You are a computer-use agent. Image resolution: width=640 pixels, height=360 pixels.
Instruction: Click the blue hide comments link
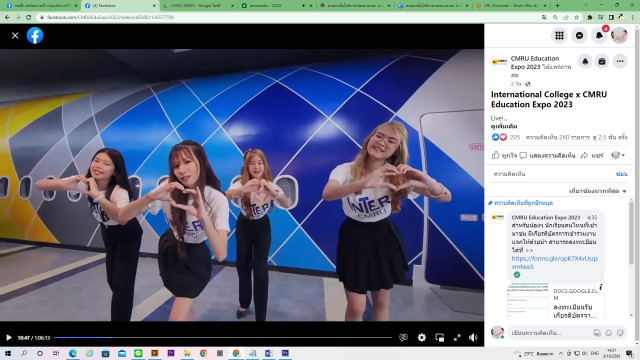click(x=622, y=174)
